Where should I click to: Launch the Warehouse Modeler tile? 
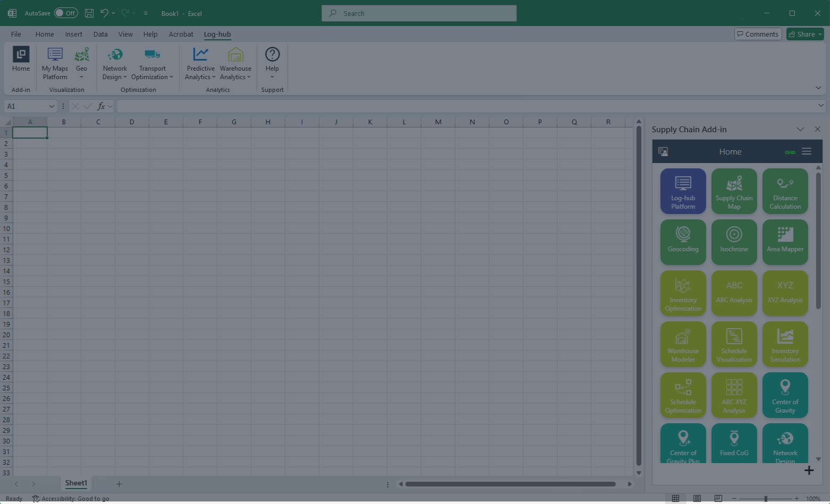[x=683, y=344]
